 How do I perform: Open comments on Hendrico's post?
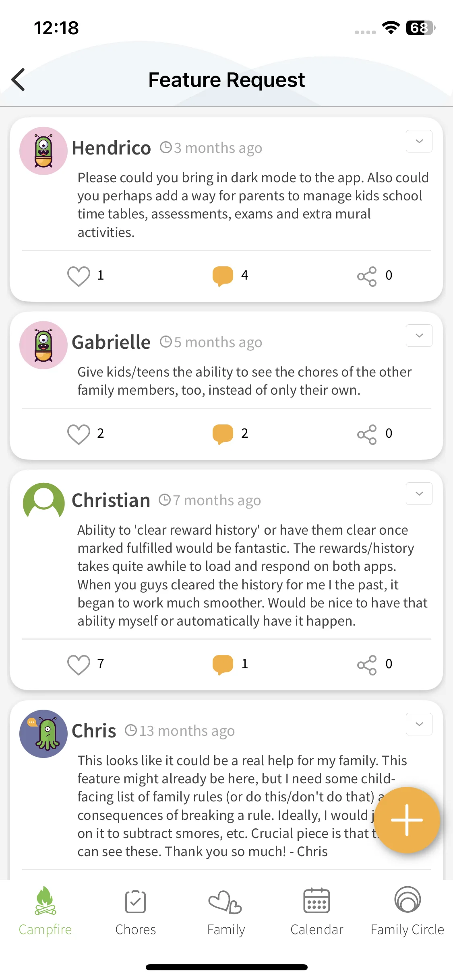(223, 276)
